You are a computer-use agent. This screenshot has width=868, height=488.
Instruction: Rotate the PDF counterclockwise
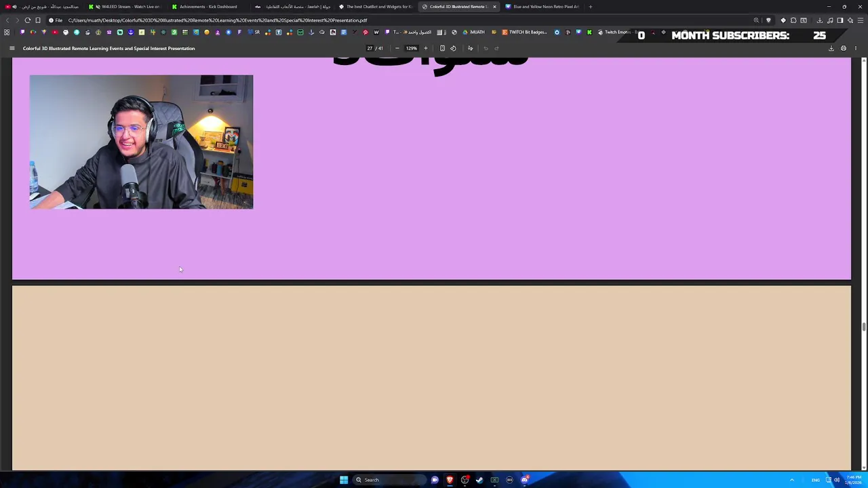[x=453, y=48]
